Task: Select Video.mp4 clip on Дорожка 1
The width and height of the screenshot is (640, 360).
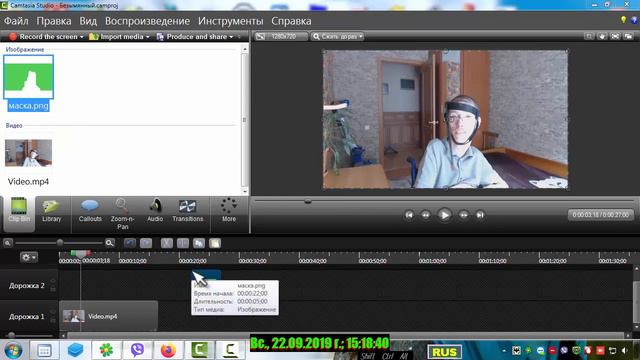Action: [109, 316]
